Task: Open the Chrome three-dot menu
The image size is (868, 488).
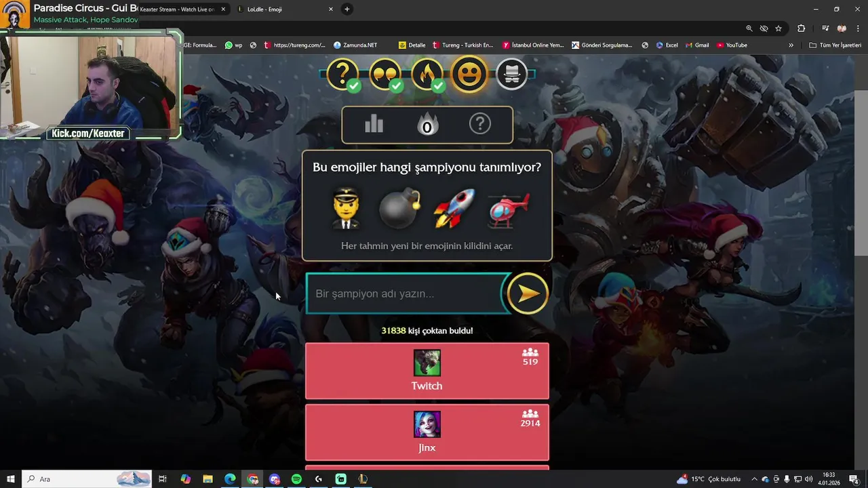Action: (858, 28)
